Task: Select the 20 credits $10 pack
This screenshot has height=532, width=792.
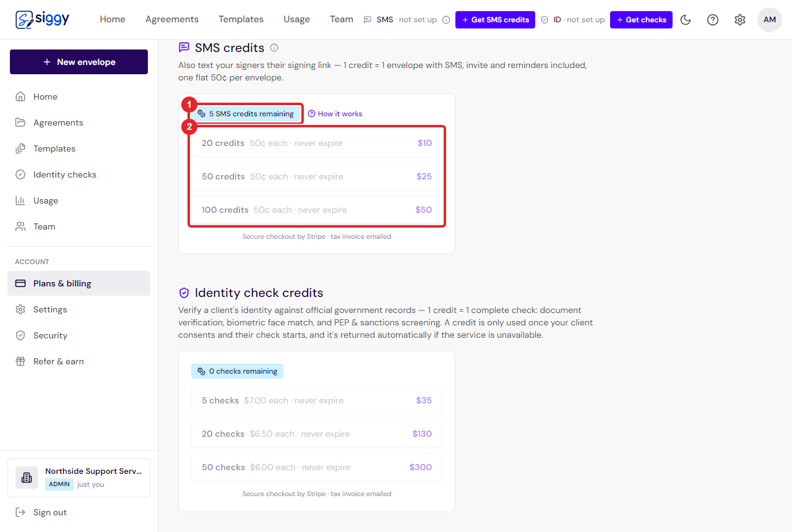Action: click(x=317, y=143)
